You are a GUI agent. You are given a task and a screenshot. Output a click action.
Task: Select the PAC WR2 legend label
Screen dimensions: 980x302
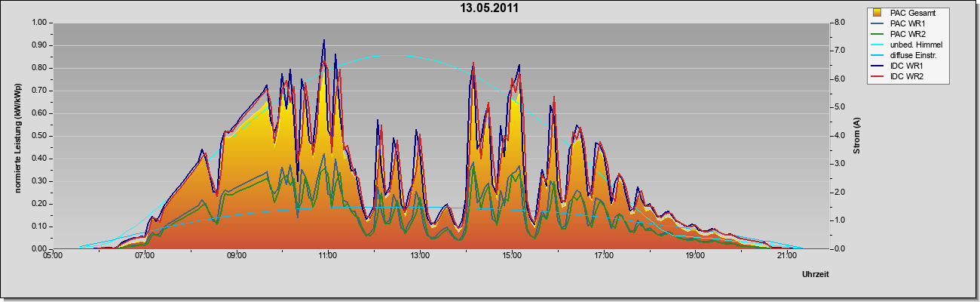(x=908, y=34)
